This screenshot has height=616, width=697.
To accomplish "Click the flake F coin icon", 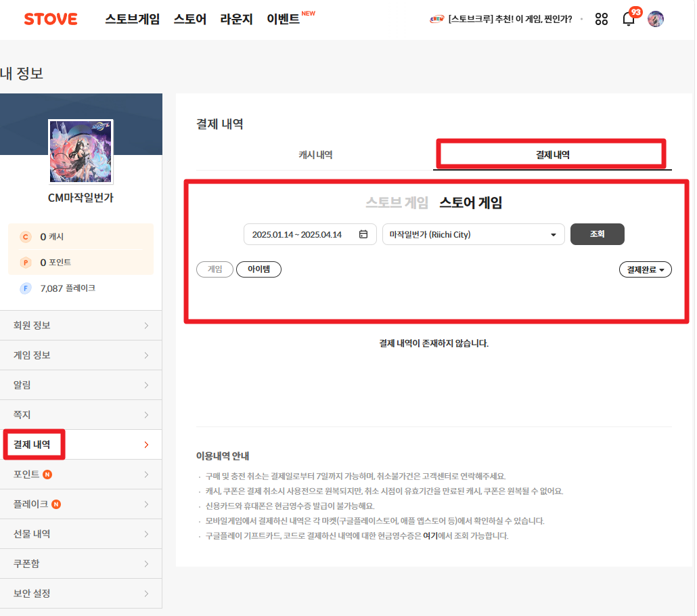I will 25,288.
